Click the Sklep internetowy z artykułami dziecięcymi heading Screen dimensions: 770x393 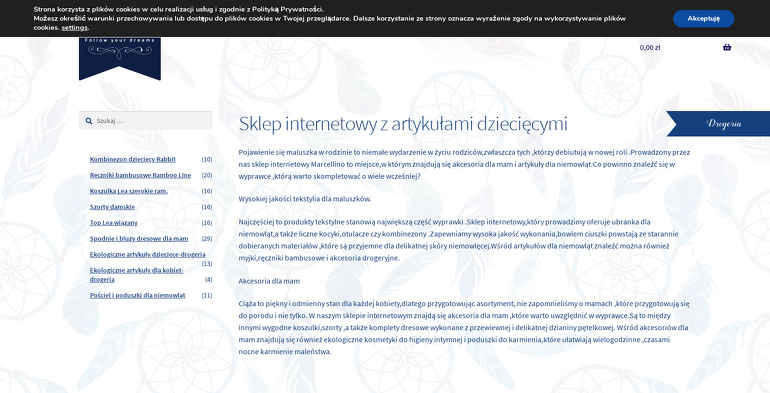[403, 124]
